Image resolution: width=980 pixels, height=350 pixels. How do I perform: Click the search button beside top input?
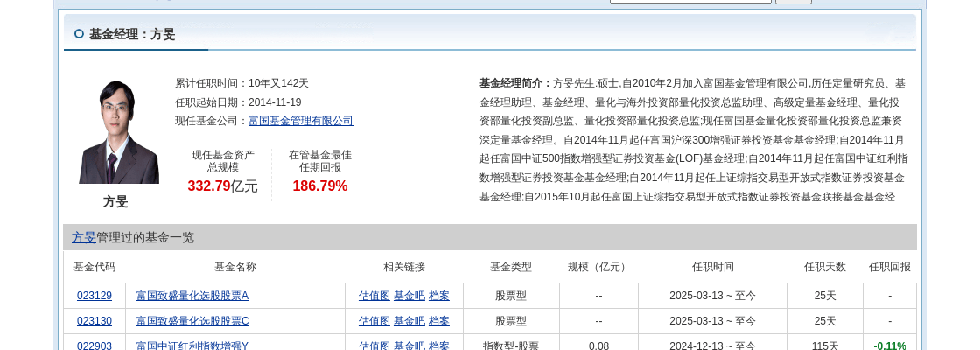(x=794, y=2)
